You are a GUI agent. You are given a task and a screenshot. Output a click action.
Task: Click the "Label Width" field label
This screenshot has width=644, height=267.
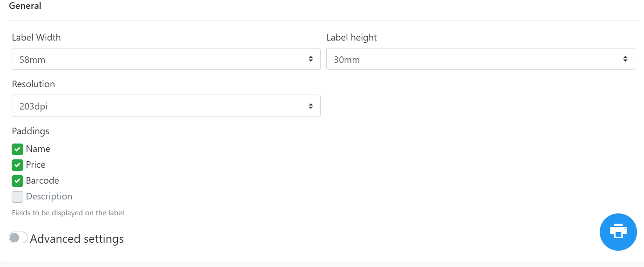36,37
